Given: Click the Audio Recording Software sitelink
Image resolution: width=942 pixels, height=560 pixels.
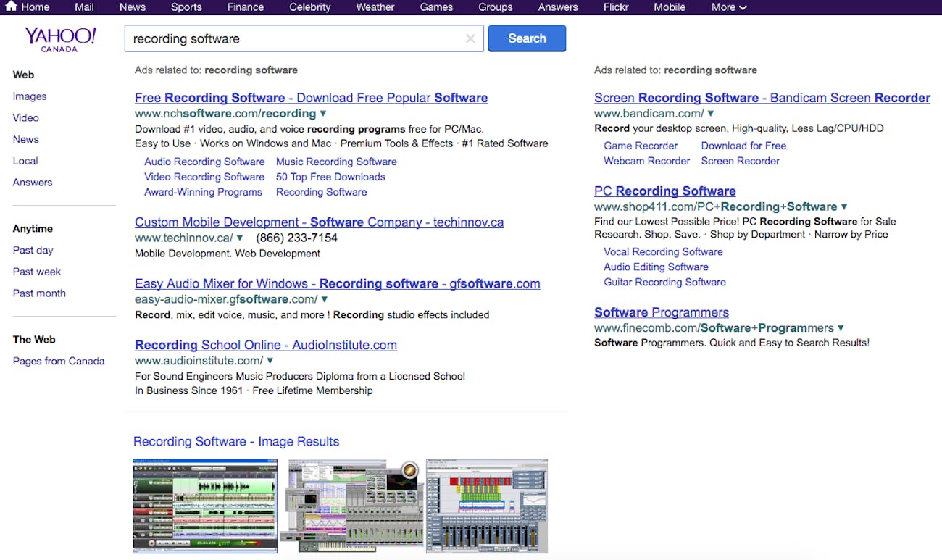Looking at the screenshot, I should (204, 161).
